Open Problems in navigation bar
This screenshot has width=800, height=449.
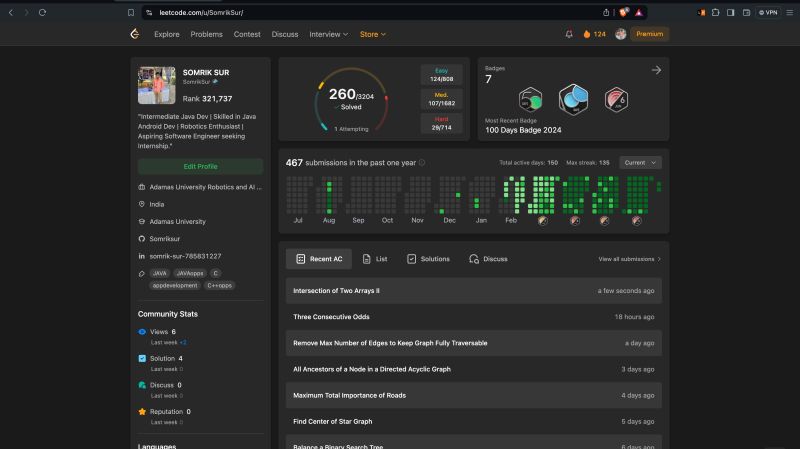(x=207, y=34)
